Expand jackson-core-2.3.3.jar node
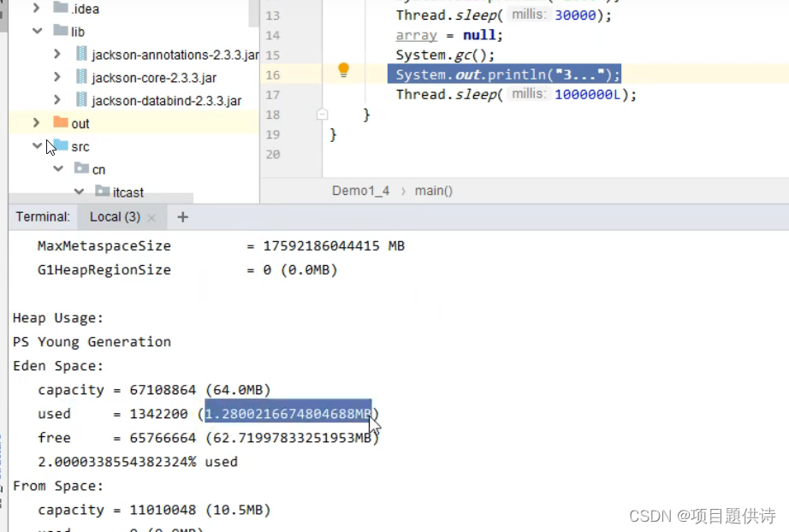 [x=57, y=77]
